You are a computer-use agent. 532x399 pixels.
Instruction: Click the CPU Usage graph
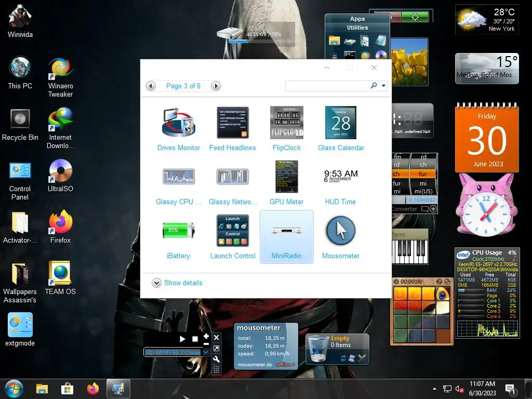click(x=487, y=328)
